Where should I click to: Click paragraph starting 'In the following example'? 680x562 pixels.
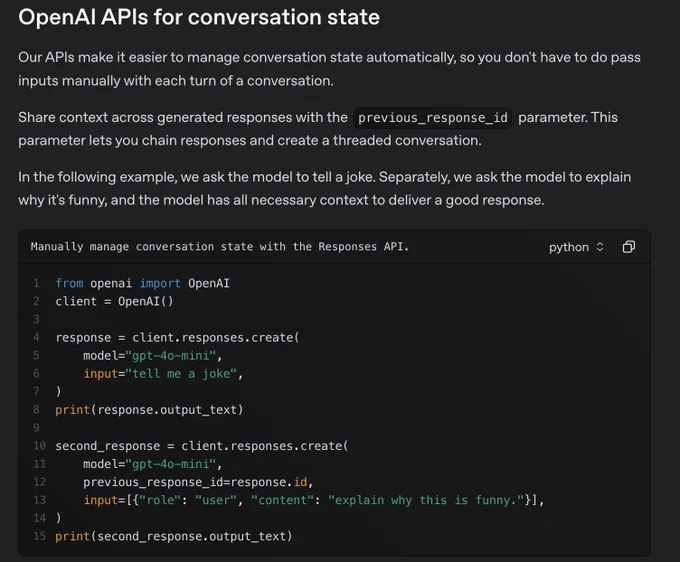pos(324,189)
